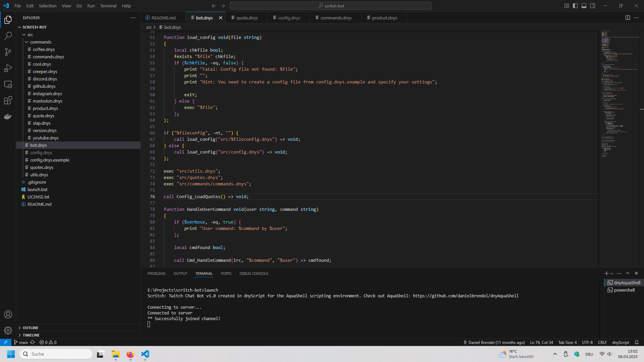The height and width of the screenshot is (362, 644).
Task: Synchronize changes in status bar
Action: point(33,342)
